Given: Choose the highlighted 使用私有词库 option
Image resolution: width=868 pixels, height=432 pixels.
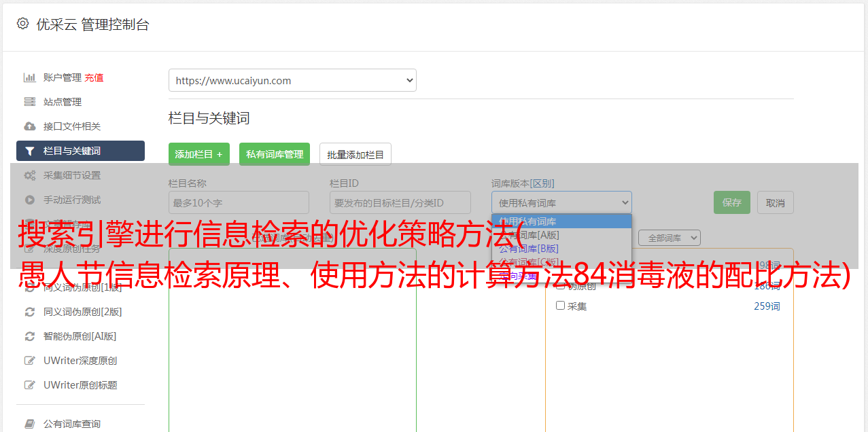Looking at the screenshot, I should click(561, 221).
